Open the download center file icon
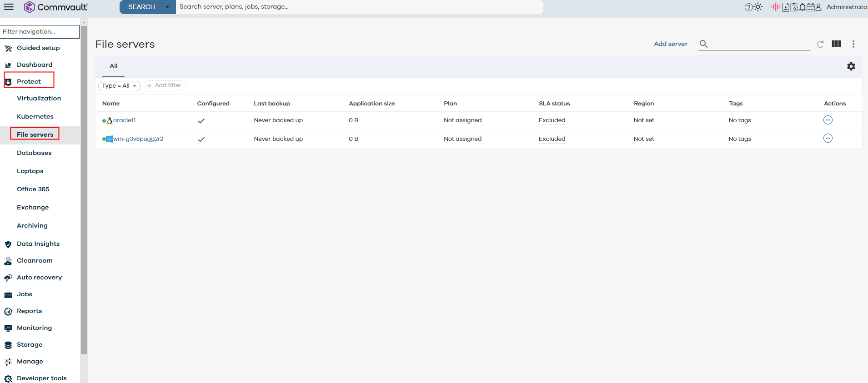This screenshot has width=868, height=383. pyautogui.click(x=786, y=7)
